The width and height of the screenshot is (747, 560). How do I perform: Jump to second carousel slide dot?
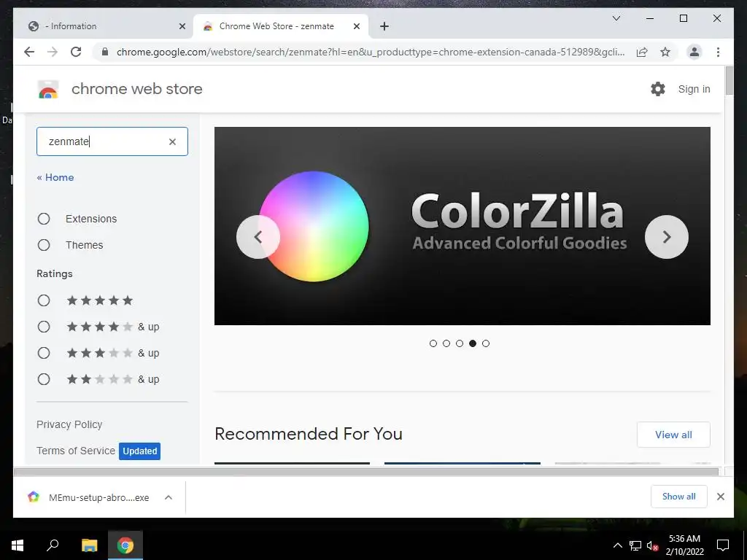coord(446,343)
